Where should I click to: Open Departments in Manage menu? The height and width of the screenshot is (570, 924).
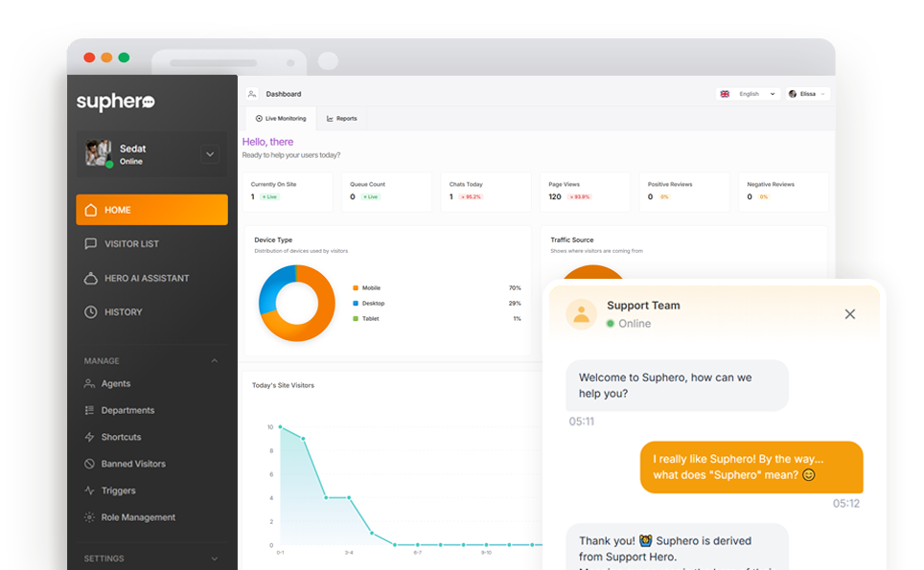coord(127,410)
